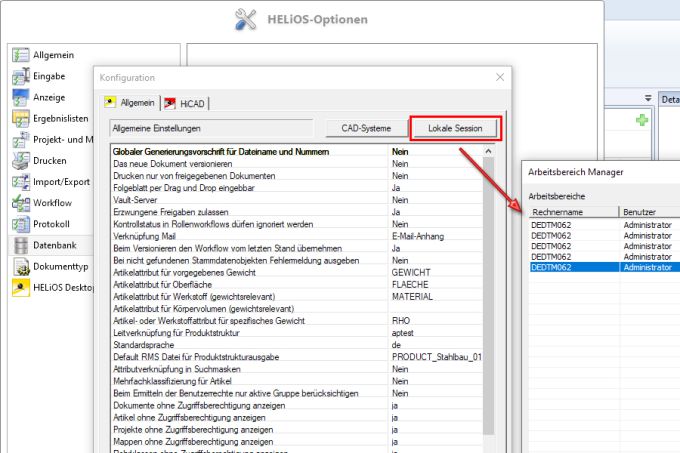Viewport: 680px width, 453px height.
Task: Open the small filter dropdown arrow icon
Action: (x=648, y=98)
